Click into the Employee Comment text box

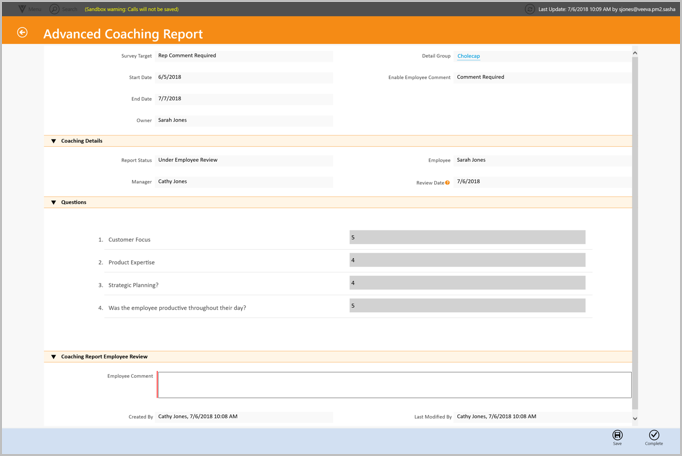tap(394, 384)
